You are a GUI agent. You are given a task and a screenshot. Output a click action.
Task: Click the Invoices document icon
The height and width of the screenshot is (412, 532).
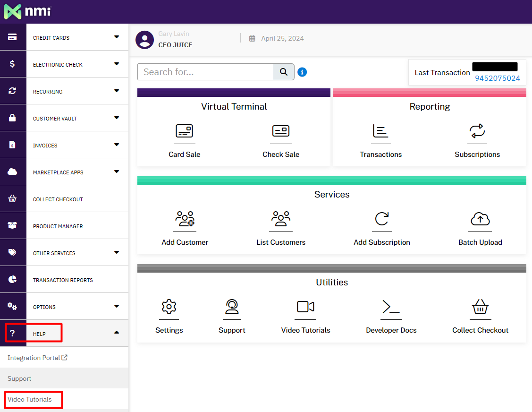[12, 145]
